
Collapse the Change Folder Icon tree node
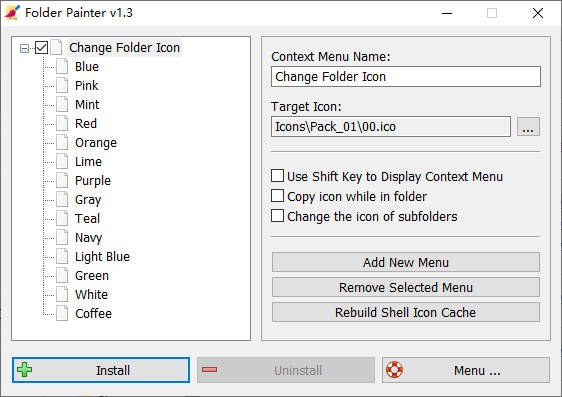(24, 48)
